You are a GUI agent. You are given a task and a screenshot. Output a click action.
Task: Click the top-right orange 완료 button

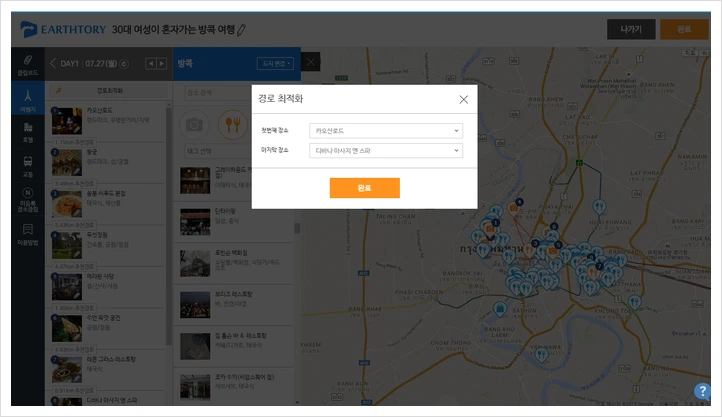(x=684, y=29)
